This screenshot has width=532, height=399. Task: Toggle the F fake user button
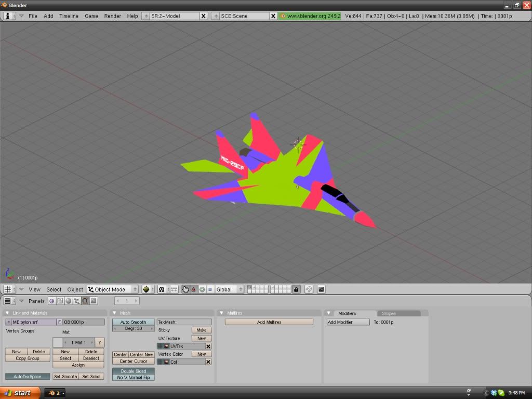[x=59, y=322]
